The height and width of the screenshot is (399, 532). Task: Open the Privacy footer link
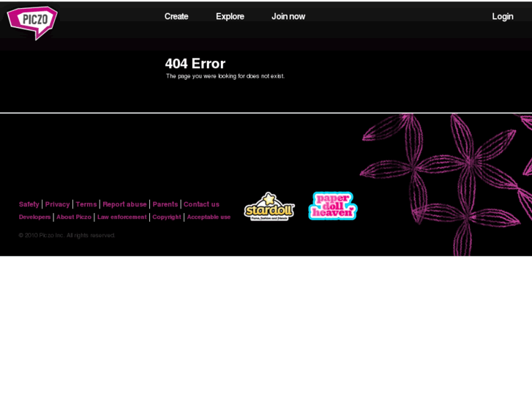(x=57, y=204)
